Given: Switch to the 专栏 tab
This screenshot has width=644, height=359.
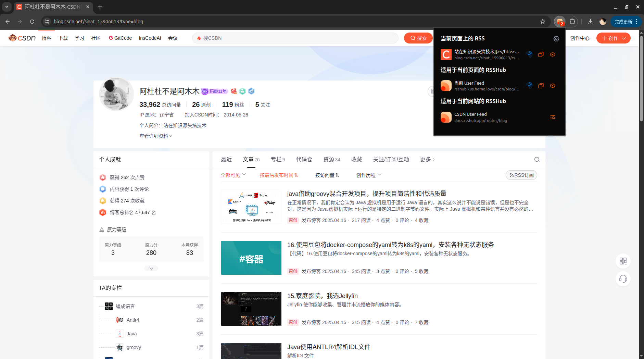Looking at the screenshot, I should [x=278, y=159].
